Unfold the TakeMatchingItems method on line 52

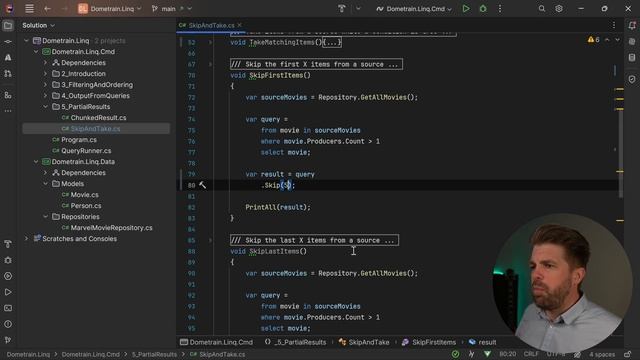click(211, 42)
